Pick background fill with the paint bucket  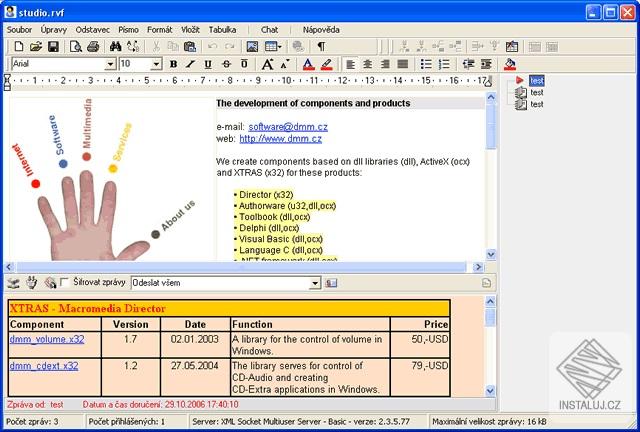510,64
